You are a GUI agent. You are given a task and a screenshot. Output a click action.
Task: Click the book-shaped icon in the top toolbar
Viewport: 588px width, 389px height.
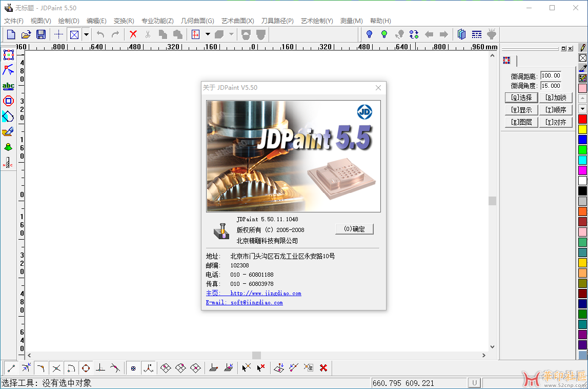[461, 34]
